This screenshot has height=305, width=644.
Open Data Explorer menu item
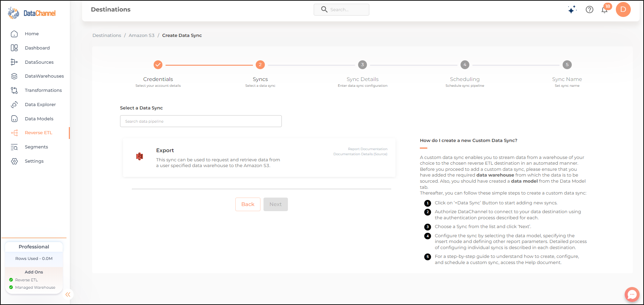(x=40, y=105)
